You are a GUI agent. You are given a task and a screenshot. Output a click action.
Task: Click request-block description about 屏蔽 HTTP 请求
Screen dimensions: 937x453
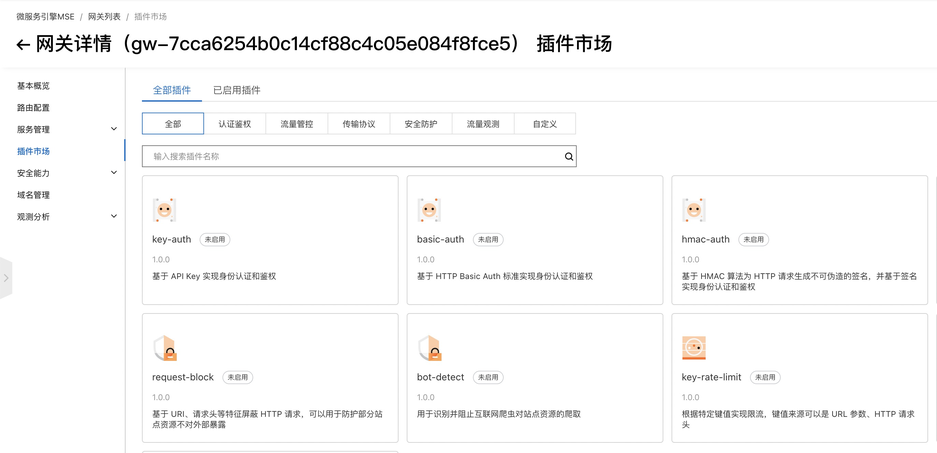click(268, 420)
